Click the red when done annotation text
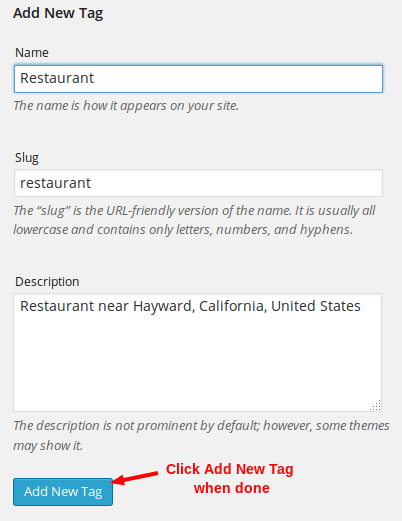Image resolution: width=402 pixels, height=521 pixels. click(x=232, y=488)
